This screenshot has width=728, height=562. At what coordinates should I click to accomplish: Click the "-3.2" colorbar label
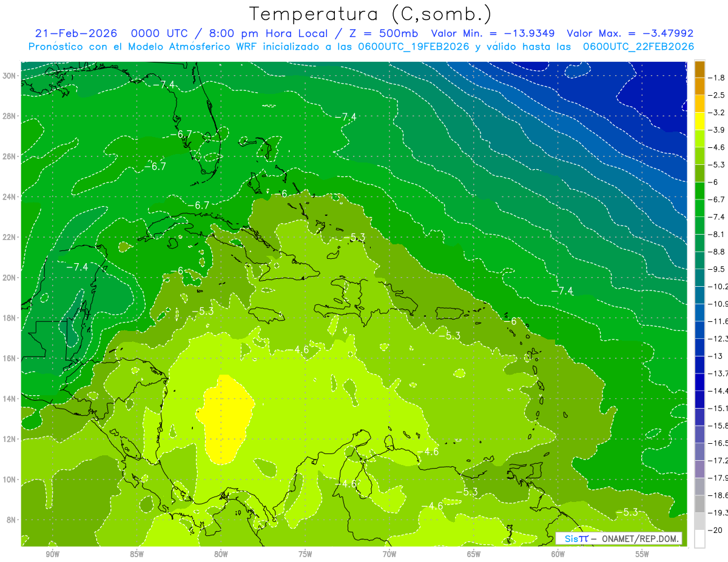[718, 113]
